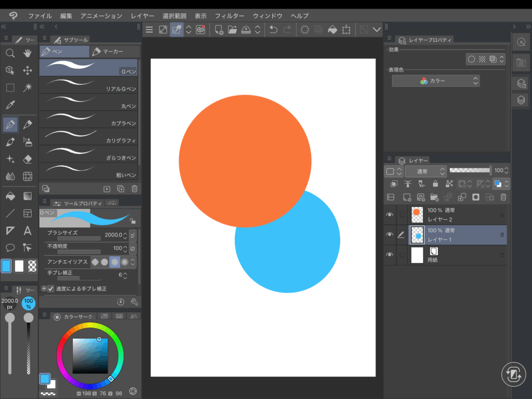Image resolution: width=532 pixels, height=399 pixels.
Task: Select the Magnifier zoom tool
Action: (x=10, y=53)
